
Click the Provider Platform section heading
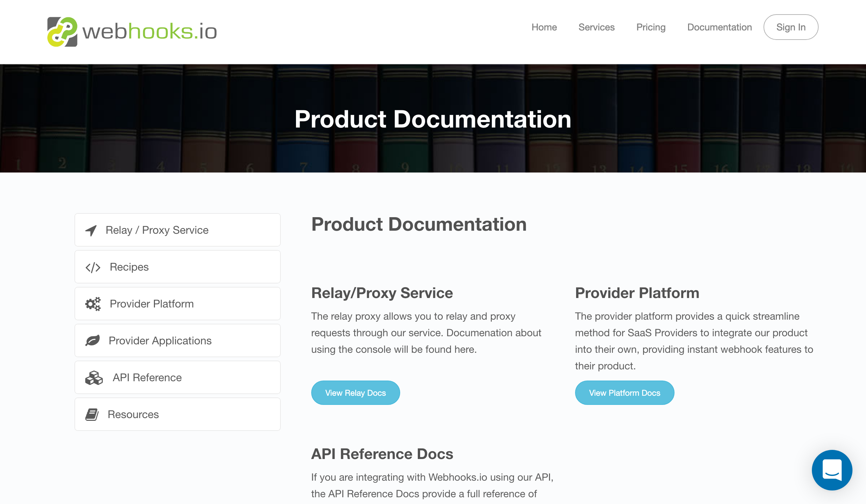(637, 293)
